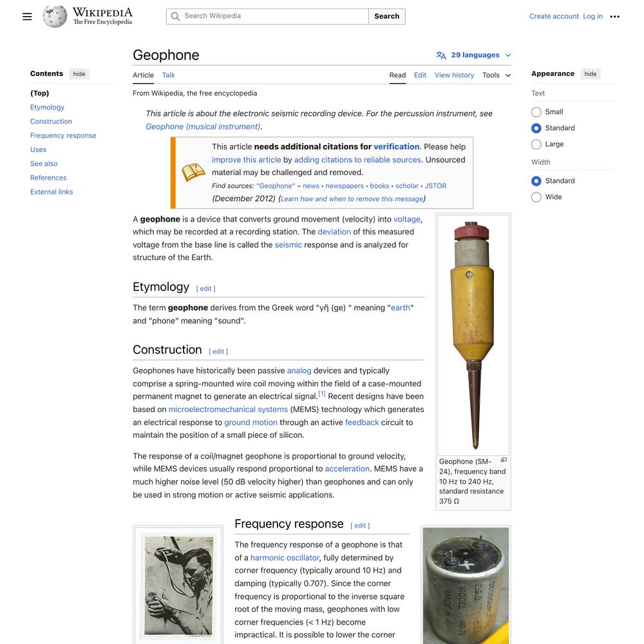Screen dimensions: 644x644
Task: Click improve this article link
Action: click(x=247, y=160)
